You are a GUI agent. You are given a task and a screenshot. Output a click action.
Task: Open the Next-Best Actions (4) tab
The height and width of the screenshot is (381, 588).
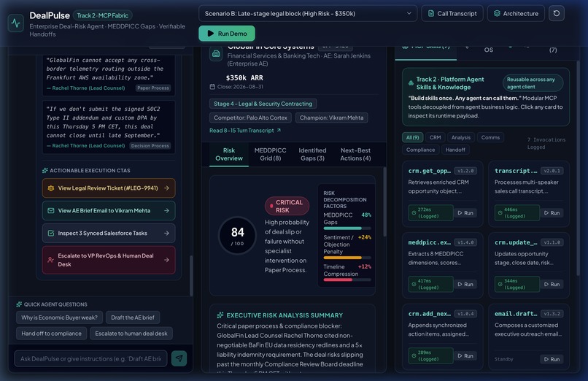(355, 154)
